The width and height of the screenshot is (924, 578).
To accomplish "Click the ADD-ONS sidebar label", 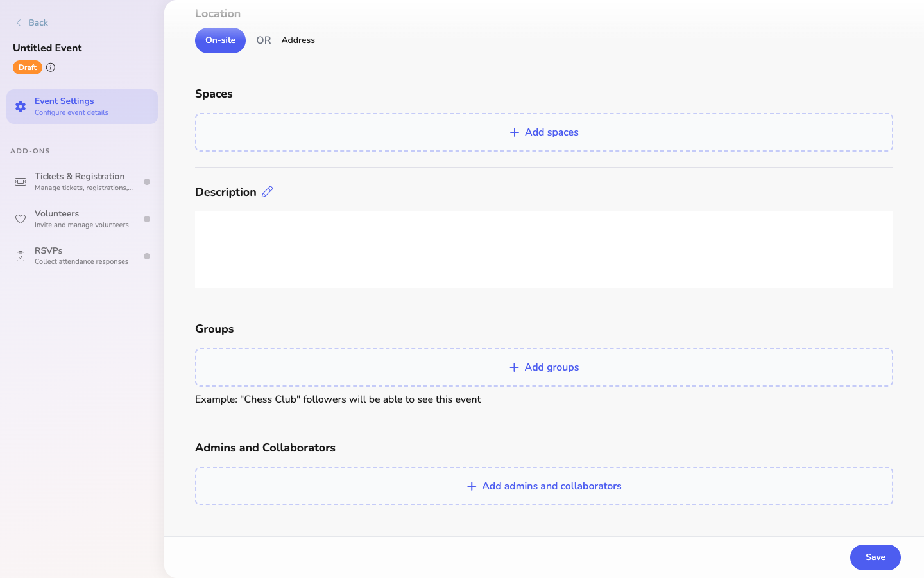I will tap(30, 151).
